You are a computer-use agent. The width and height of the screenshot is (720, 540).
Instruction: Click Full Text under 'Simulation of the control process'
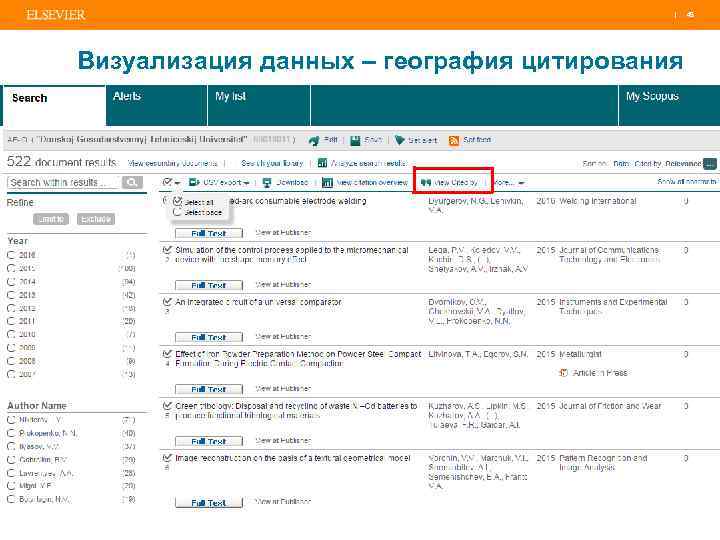coord(209,285)
